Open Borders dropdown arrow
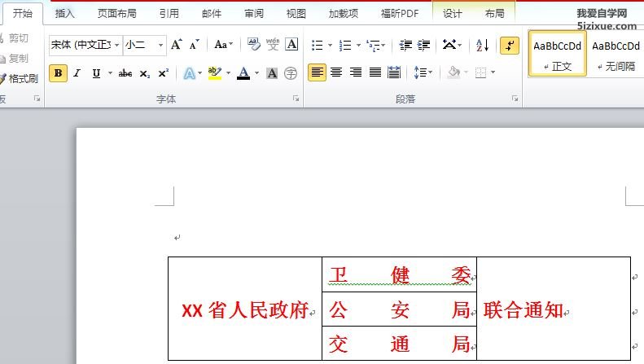644x364 pixels. click(493, 72)
